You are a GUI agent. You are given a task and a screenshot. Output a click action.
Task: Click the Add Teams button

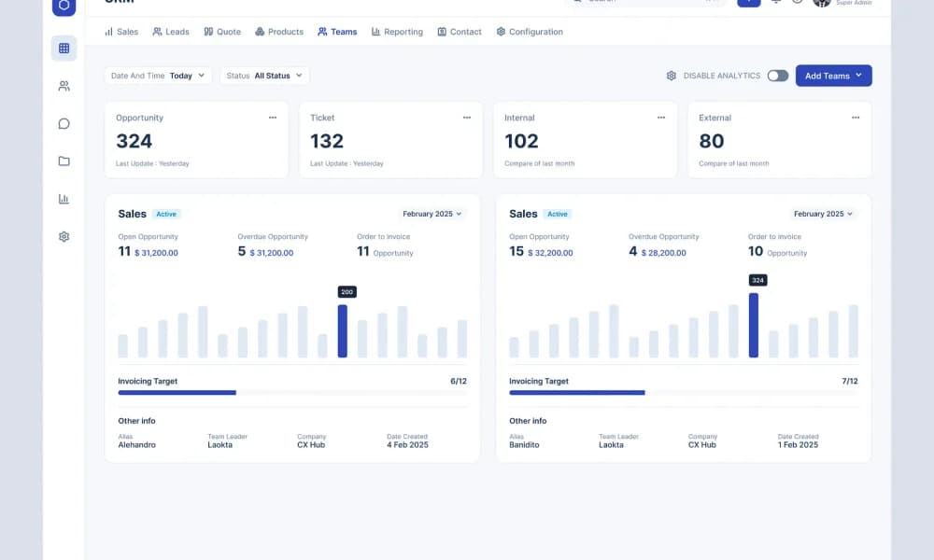click(x=833, y=76)
